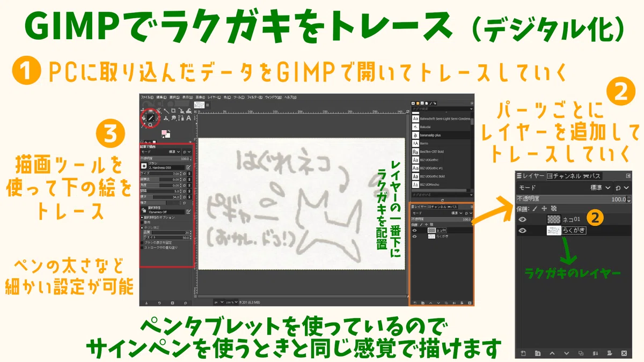The height and width of the screenshot is (362, 644).
Task: Click opacity spinner arrows in enlarged Layers panel
Action: pyautogui.click(x=628, y=199)
